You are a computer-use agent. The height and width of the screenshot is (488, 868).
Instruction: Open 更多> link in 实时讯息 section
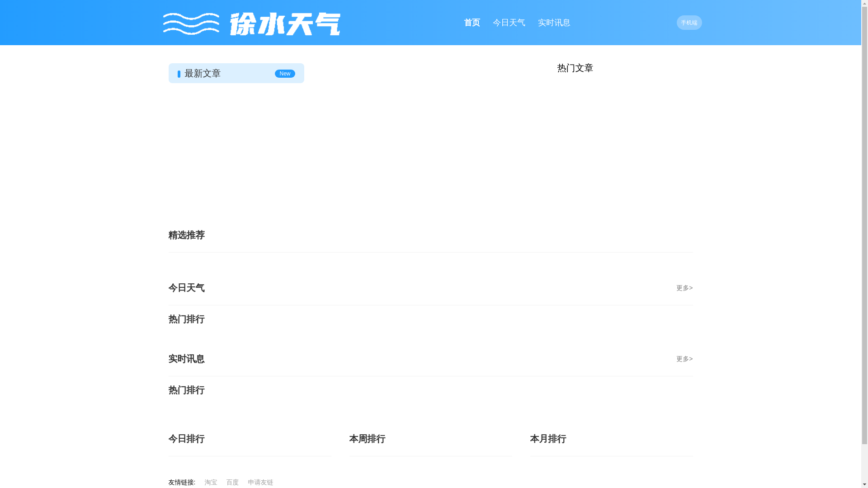684,359
